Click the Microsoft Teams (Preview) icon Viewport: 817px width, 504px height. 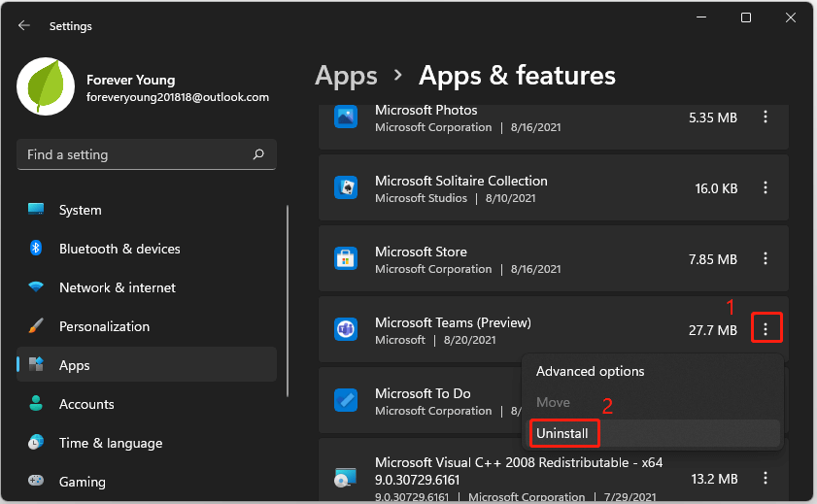(346, 329)
